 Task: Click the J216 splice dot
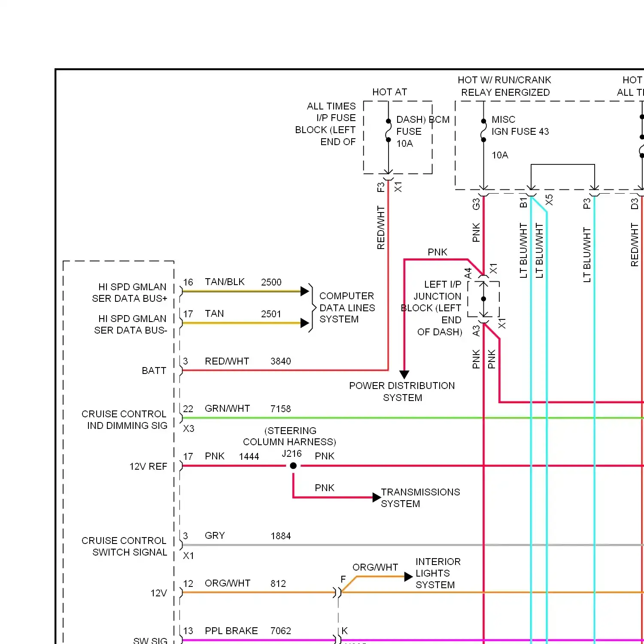click(x=293, y=466)
